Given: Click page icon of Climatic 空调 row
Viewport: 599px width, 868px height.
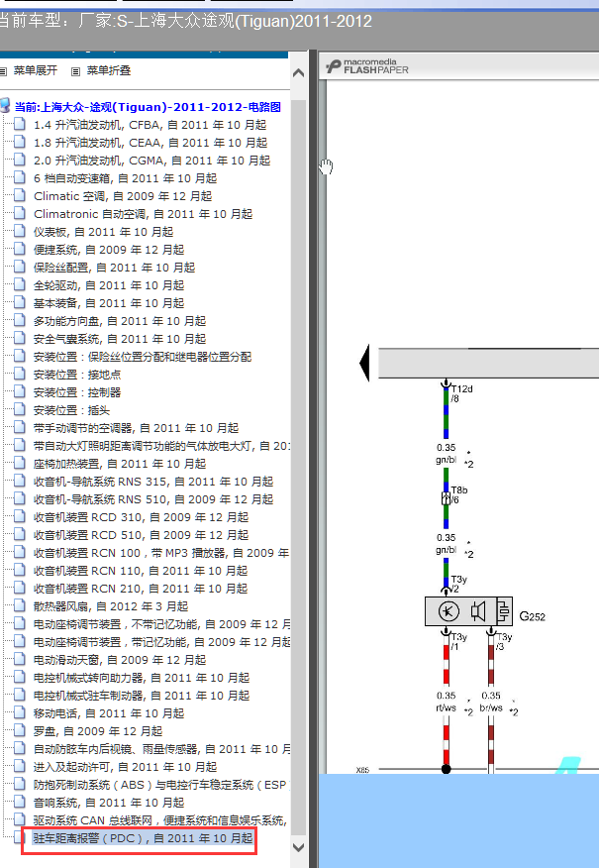Looking at the screenshot, I should coord(20,195).
